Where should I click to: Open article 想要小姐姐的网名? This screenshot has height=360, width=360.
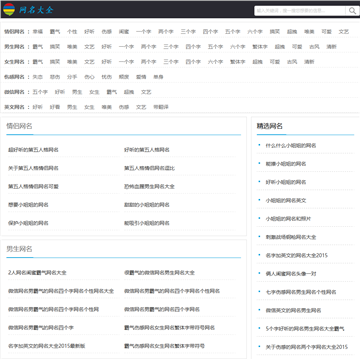click(28, 205)
